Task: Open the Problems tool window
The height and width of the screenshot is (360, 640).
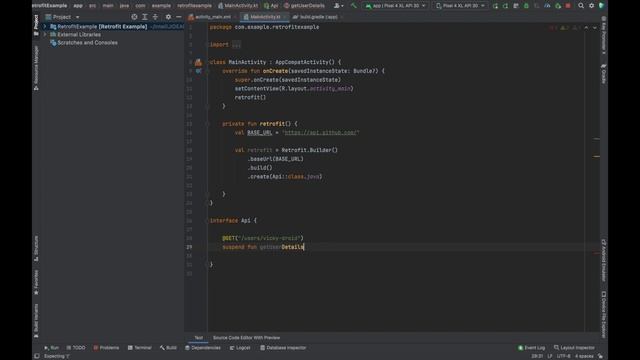Action: point(106,348)
